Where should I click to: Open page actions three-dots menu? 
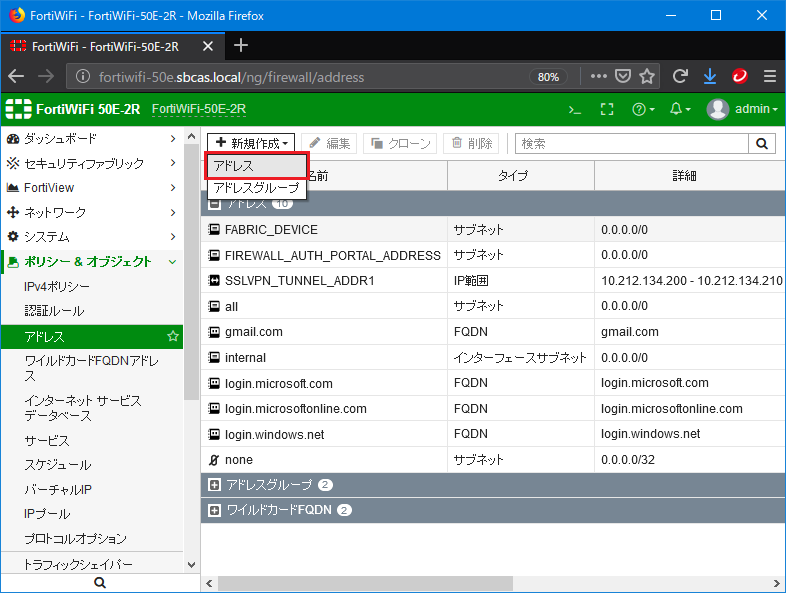click(x=599, y=76)
